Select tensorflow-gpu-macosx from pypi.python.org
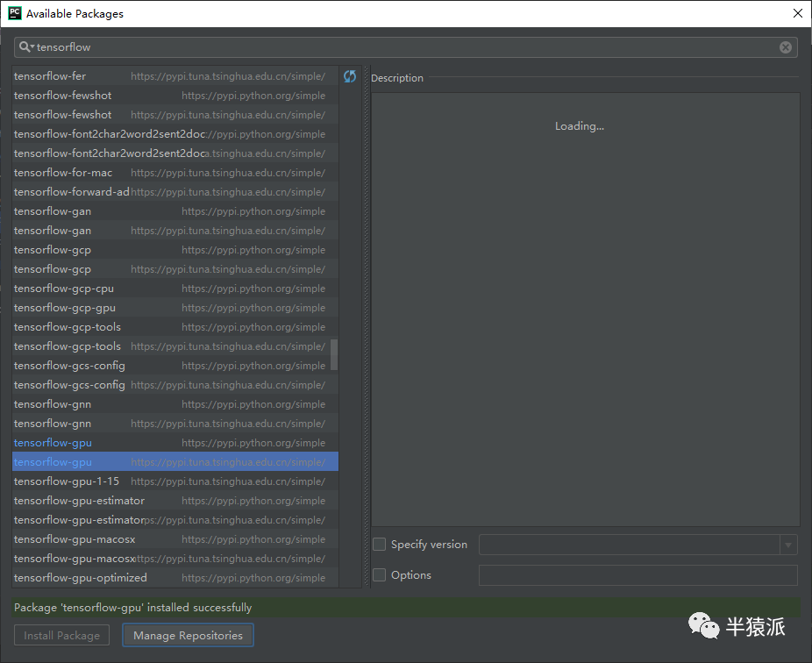The width and height of the screenshot is (812, 663). [x=175, y=539]
